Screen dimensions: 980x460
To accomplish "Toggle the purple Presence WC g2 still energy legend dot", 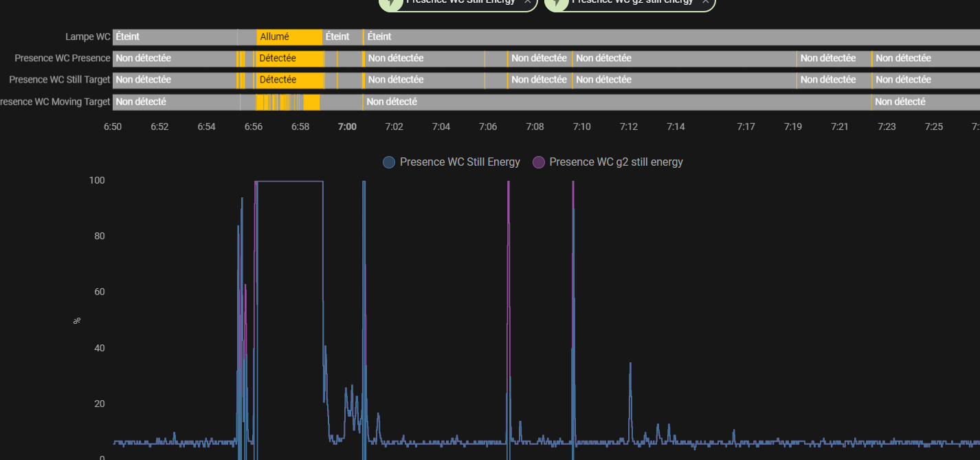I will click(539, 162).
